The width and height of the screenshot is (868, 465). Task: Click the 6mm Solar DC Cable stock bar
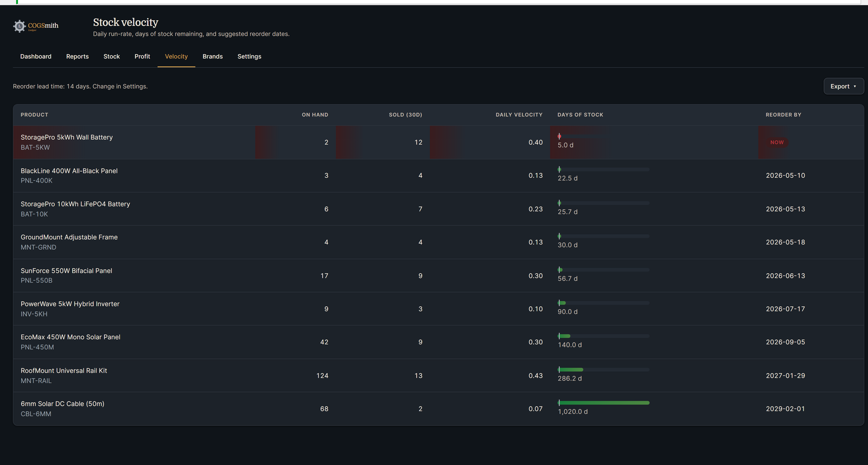pos(603,403)
